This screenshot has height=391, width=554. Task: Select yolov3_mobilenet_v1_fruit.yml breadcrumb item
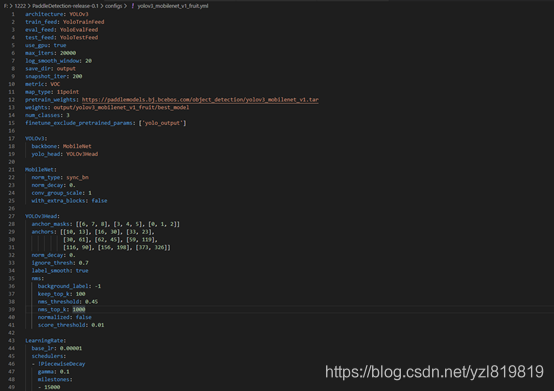coord(173,6)
